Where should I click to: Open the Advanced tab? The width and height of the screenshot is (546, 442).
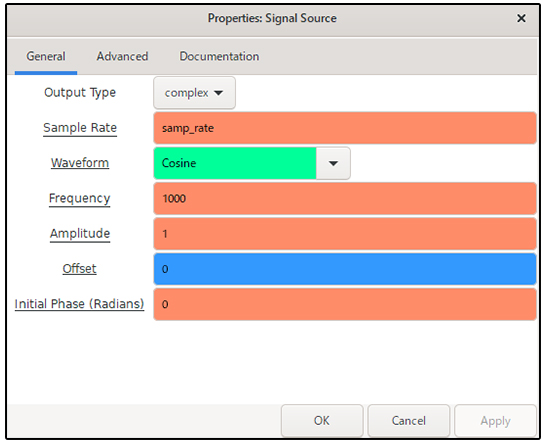tap(122, 56)
